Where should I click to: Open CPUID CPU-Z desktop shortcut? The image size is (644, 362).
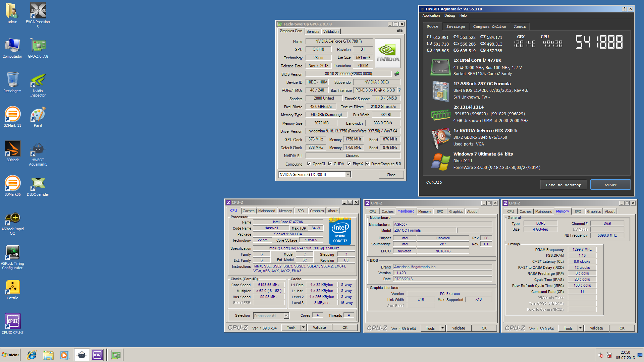(x=12, y=324)
